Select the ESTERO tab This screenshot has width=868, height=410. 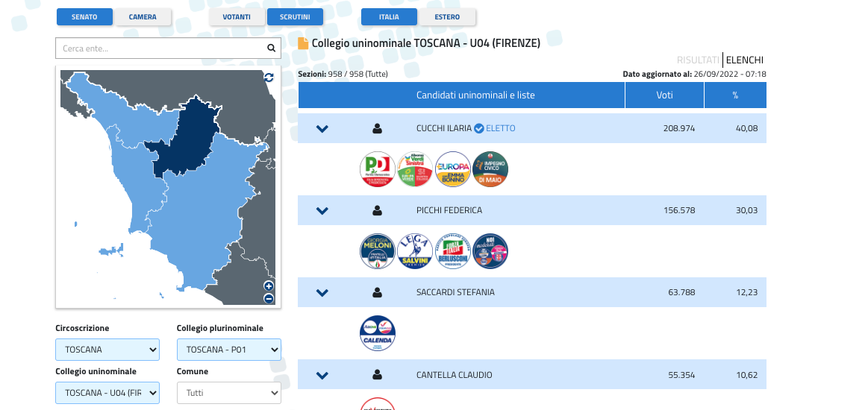pyautogui.click(x=447, y=17)
